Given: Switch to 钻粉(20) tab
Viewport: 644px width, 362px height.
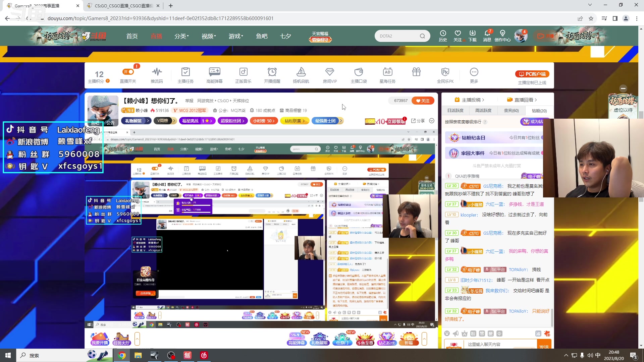Looking at the screenshot, I should point(539,111).
